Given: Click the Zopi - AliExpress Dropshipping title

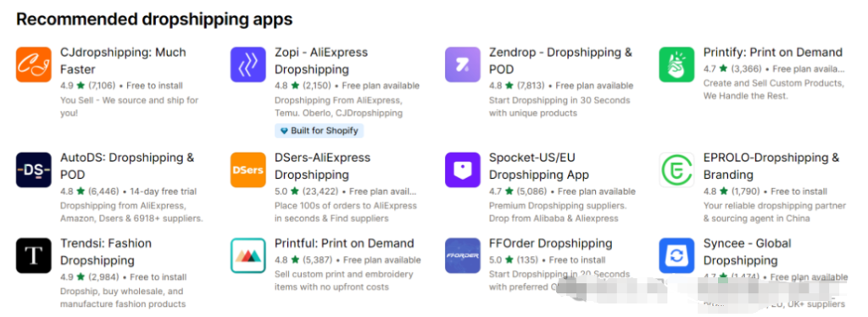Looking at the screenshot, I should [x=321, y=61].
